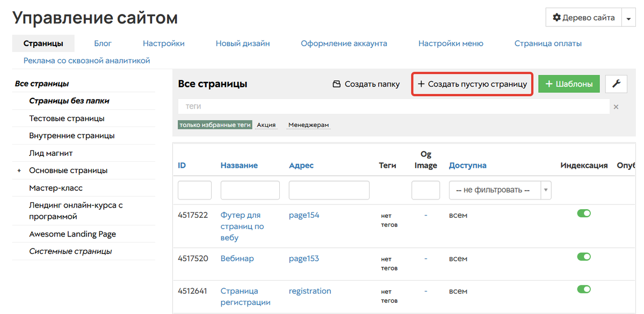Screen dimensions: 644x314
Task: Click the ID filter input
Action: (x=194, y=190)
